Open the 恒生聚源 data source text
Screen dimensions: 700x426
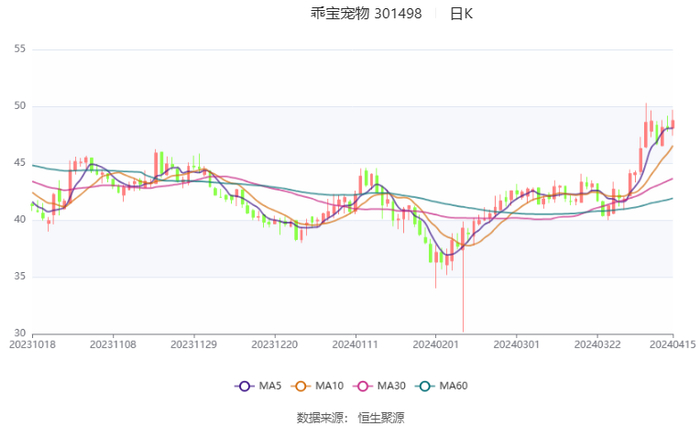[x=382, y=417]
